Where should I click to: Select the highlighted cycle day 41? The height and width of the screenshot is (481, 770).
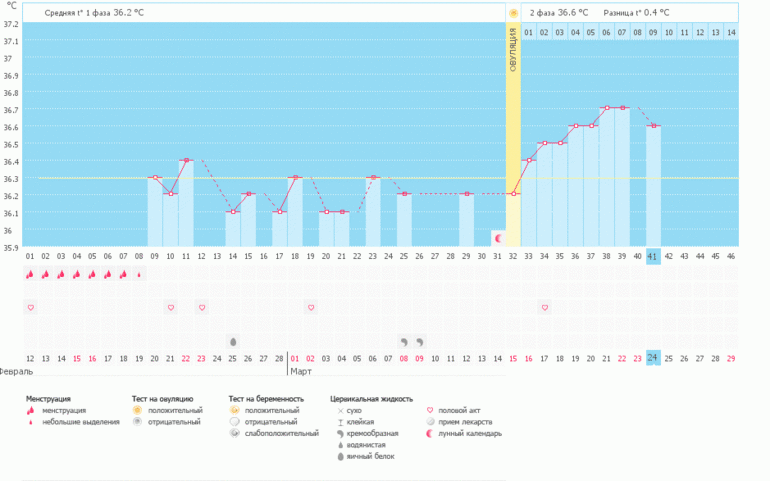coord(653,257)
